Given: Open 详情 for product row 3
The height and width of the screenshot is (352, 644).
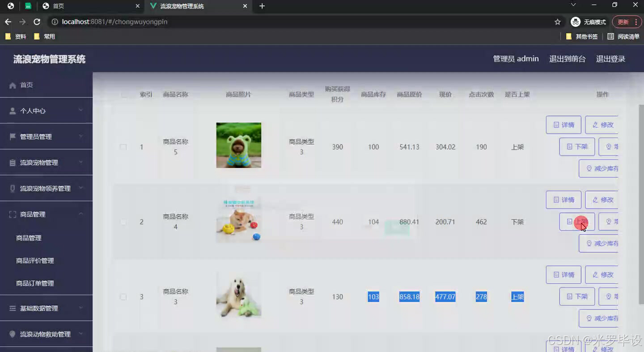Looking at the screenshot, I should click(x=563, y=275).
